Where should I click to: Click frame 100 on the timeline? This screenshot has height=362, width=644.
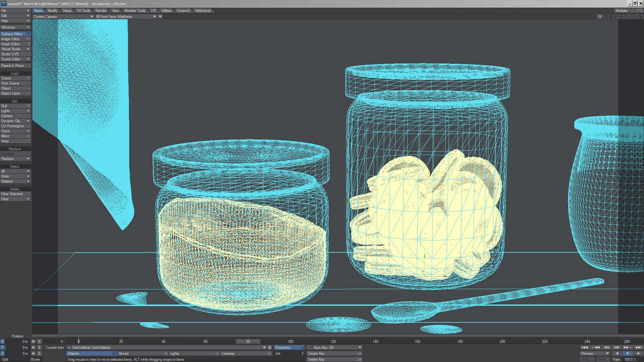291,342
